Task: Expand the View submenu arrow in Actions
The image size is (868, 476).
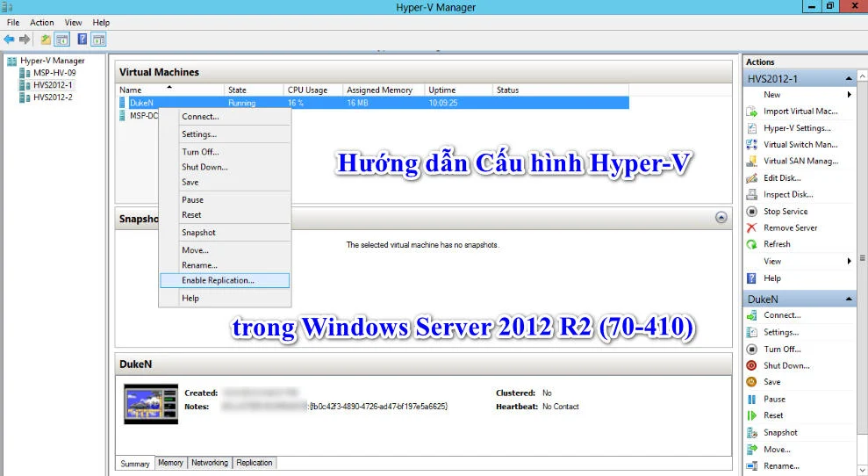Action: point(850,261)
